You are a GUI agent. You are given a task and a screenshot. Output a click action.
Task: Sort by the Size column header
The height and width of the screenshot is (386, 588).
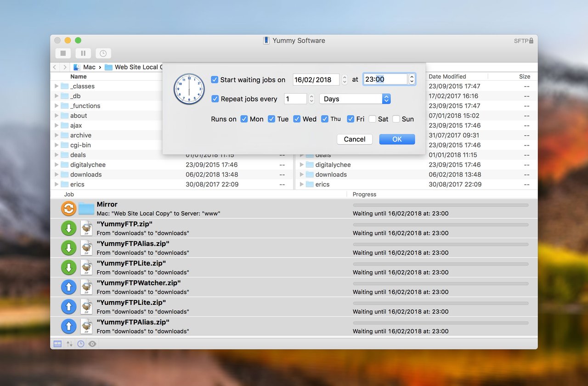coord(525,77)
